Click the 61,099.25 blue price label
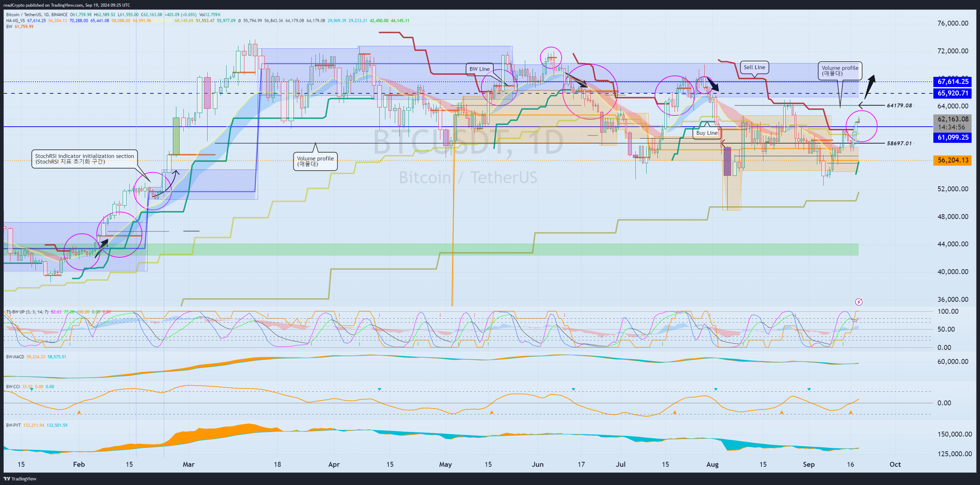This screenshot has width=980, height=485. 952,138
